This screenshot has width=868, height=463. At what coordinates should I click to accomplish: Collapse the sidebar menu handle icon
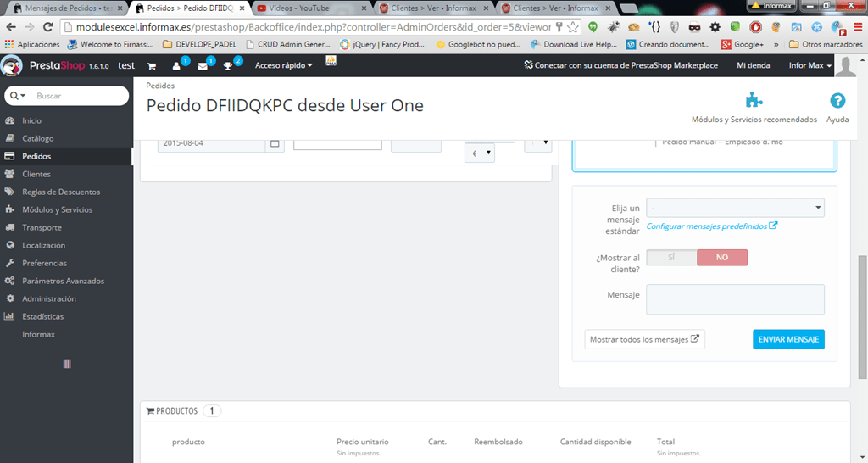click(x=67, y=364)
